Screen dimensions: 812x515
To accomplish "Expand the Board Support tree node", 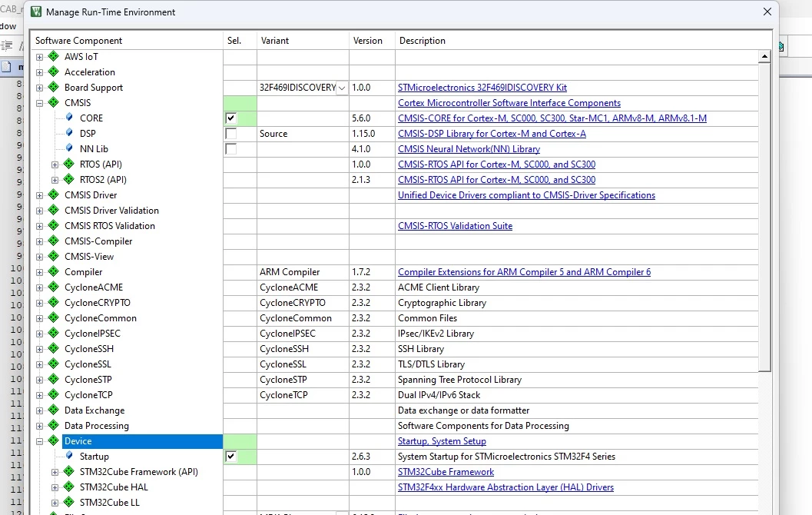I will [39, 88].
